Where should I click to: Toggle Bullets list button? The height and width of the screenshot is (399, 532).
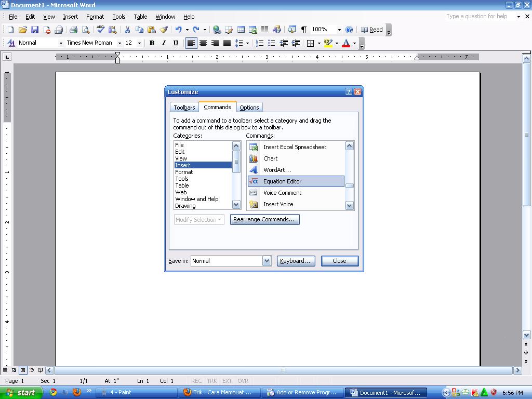271,43
